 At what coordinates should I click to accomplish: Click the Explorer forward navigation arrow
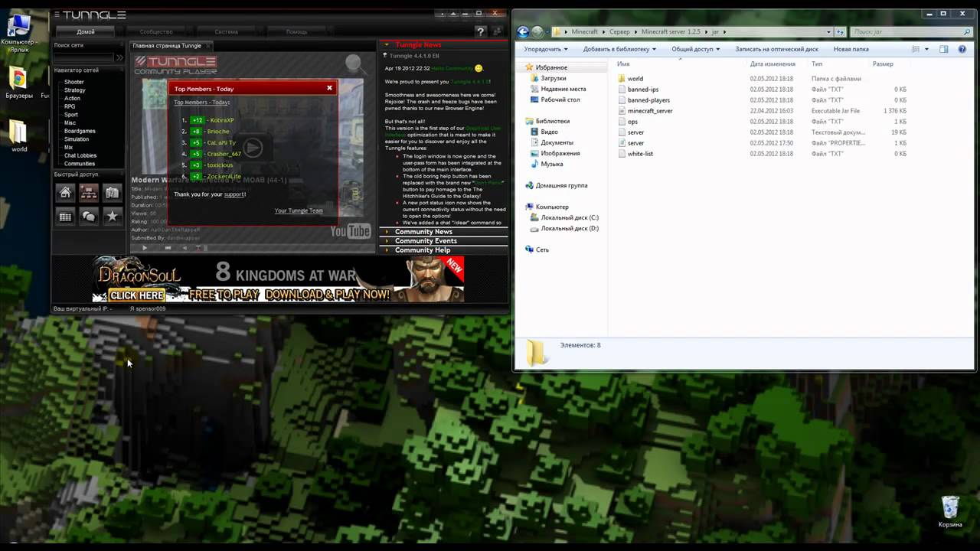tap(538, 32)
